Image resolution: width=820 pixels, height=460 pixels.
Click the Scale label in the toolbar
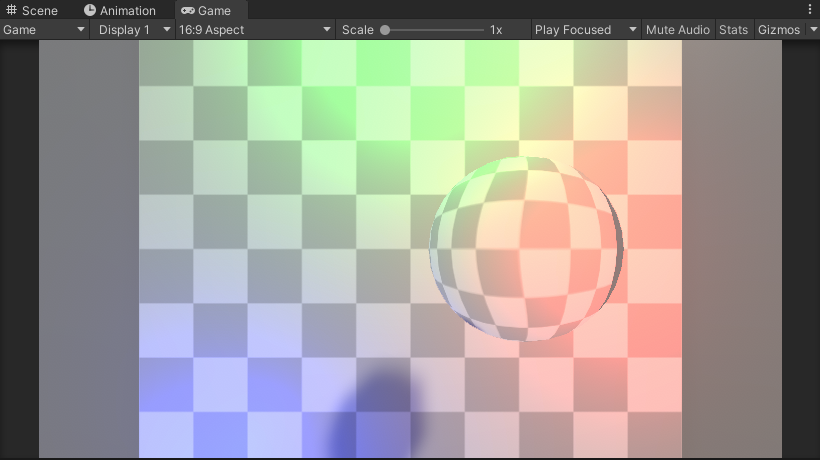click(357, 30)
